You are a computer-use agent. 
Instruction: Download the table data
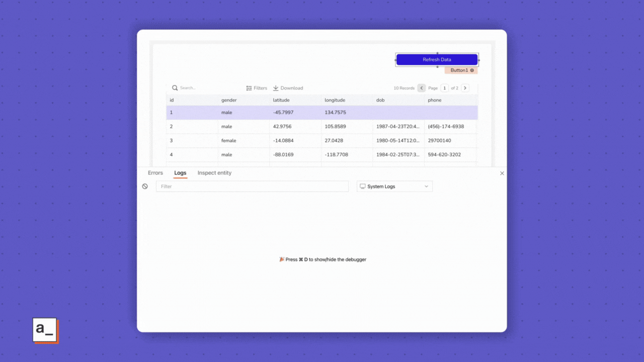[288, 88]
